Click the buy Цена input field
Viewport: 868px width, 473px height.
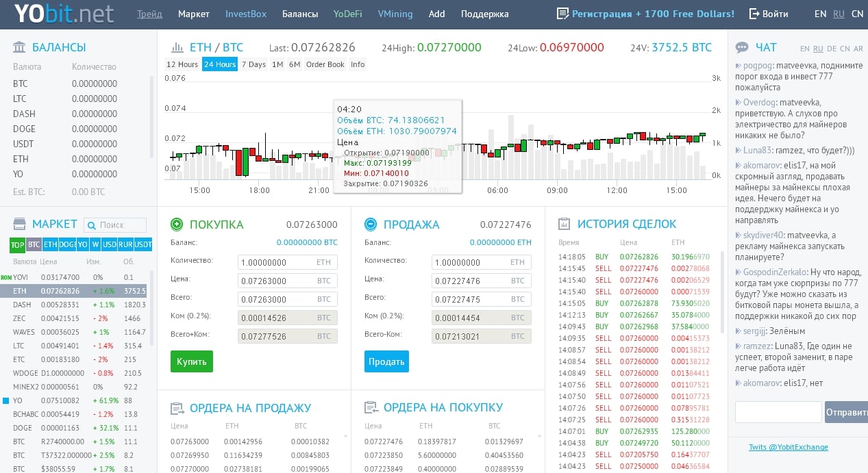pos(287,281)
